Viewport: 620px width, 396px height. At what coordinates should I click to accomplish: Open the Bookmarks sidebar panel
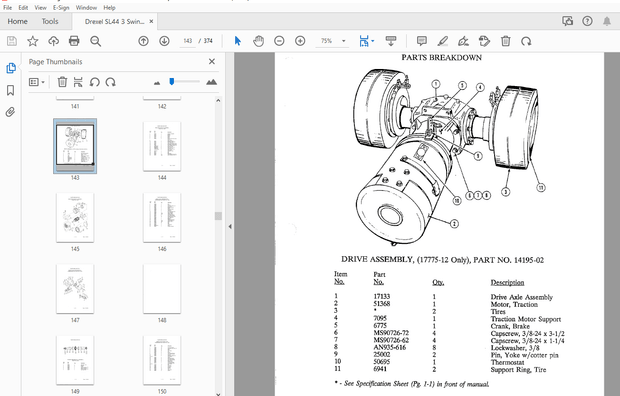point(11,90)
